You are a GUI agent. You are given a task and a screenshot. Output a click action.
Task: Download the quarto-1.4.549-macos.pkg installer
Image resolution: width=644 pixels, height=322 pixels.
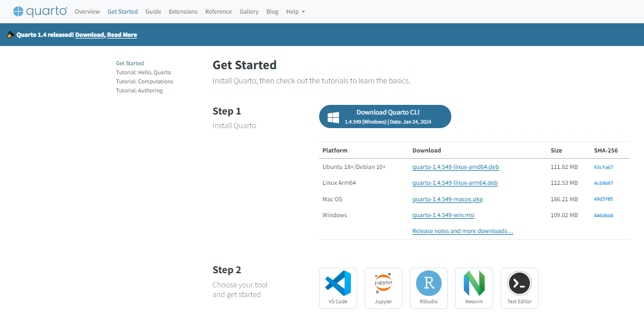pos(447,200)
